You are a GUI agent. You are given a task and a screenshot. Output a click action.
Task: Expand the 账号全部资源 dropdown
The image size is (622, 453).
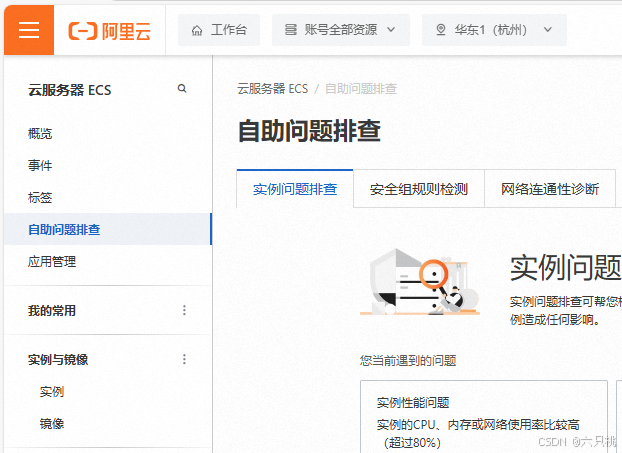point(341,30)
